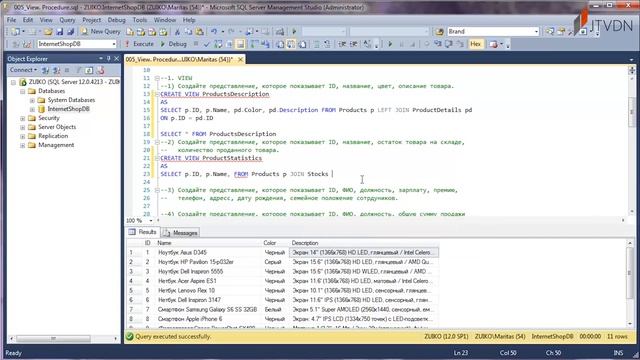This screenshot has width=640, height=360.
Task: Open the File menu
Action: tap(11, 20)
